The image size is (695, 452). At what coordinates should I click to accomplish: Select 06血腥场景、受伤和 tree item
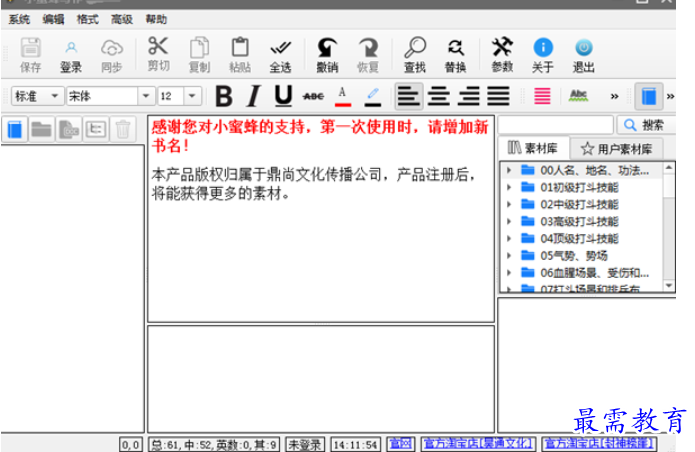click(x=594, y=273)
